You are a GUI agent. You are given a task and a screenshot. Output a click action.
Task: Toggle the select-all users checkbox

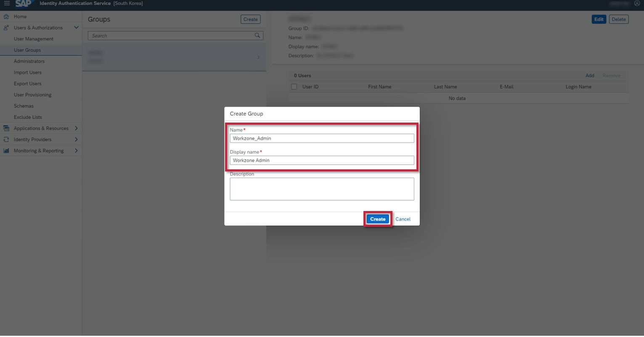pyautogui.click(x=294, y=87)
